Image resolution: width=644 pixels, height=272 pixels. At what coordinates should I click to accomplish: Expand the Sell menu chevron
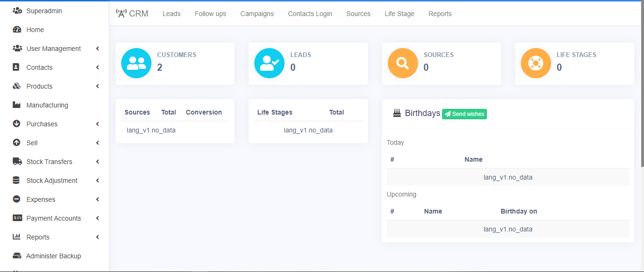pos(97,143)
